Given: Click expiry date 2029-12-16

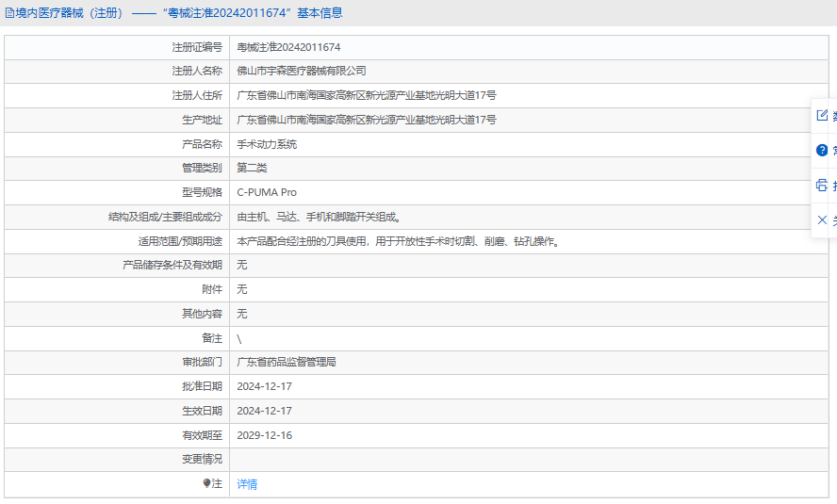Looking at the screenshot, I should (264, 436).
